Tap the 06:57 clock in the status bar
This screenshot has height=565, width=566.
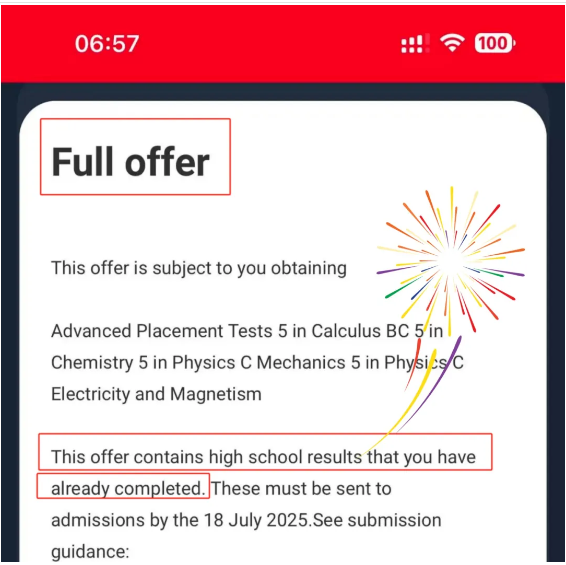(107, 44)
